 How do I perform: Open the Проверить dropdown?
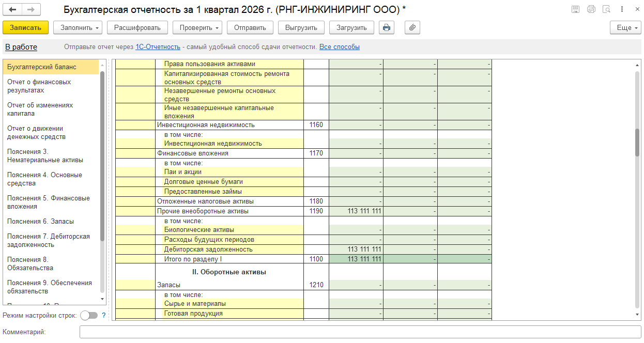click(197, 28)
